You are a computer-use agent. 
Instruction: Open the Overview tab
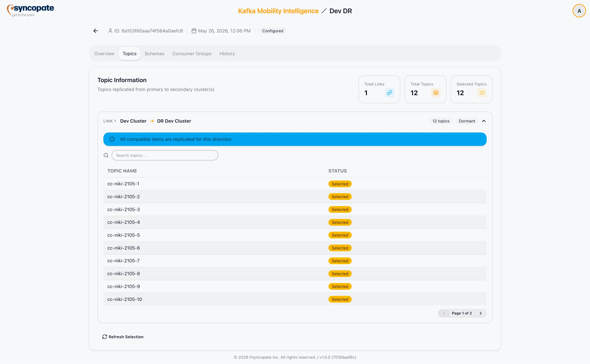(x=104, y=53)
